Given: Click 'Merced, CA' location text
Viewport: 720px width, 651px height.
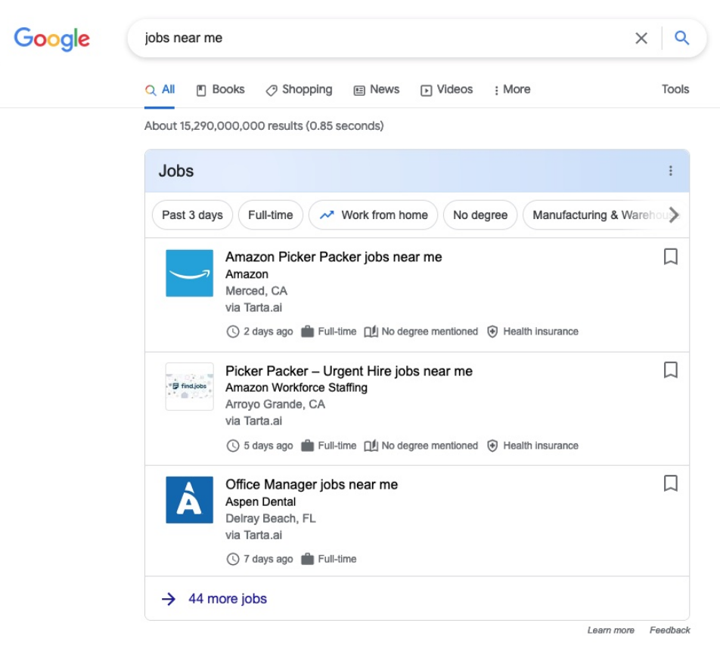Looking at the screenshot, I should (256, 291).
